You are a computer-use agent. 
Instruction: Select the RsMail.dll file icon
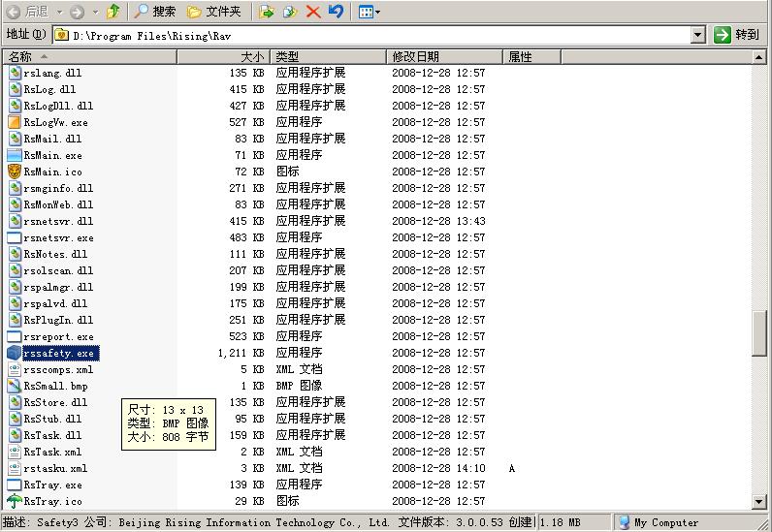click(x=15, y=139)
